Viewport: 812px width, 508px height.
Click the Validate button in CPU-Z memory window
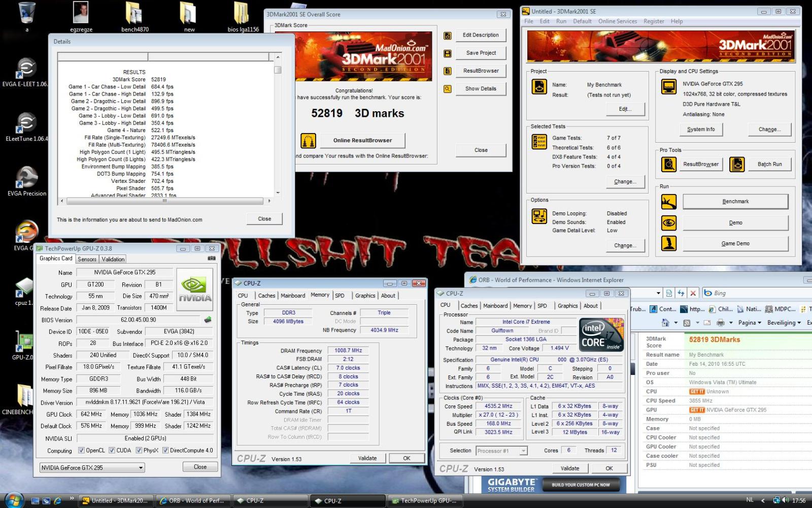click(x=367, y=458)
